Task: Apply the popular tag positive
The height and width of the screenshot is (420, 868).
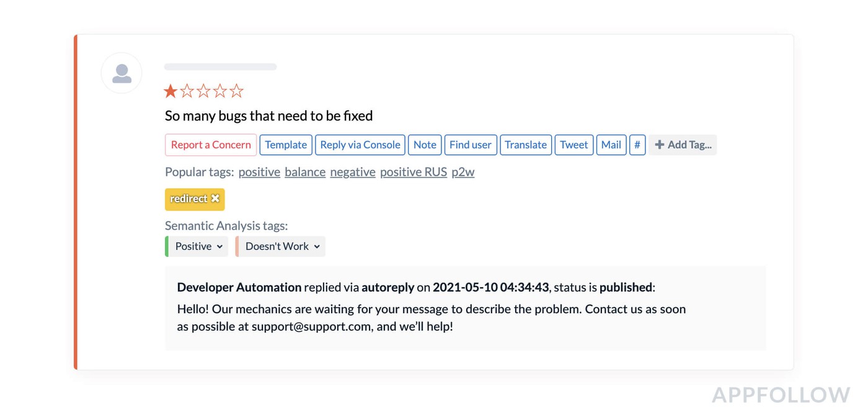Action: 259,172
